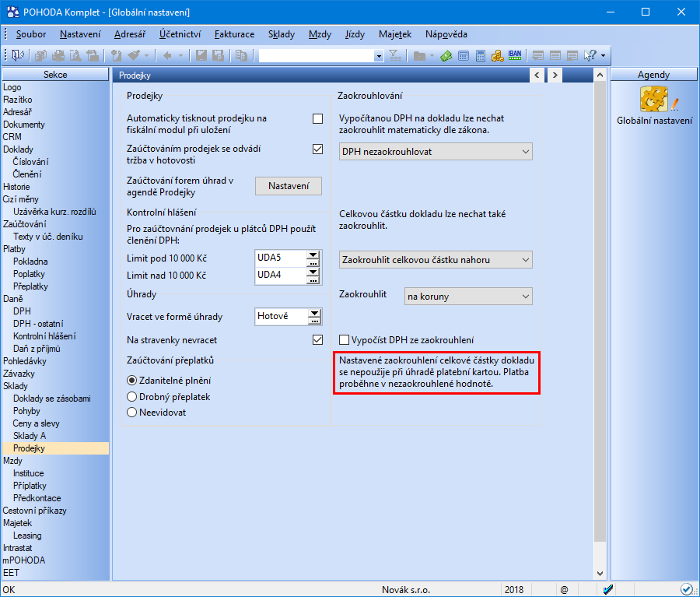Click the brush cleanup toolbar icon
The image size is (700, 597).
click(134, 55)
